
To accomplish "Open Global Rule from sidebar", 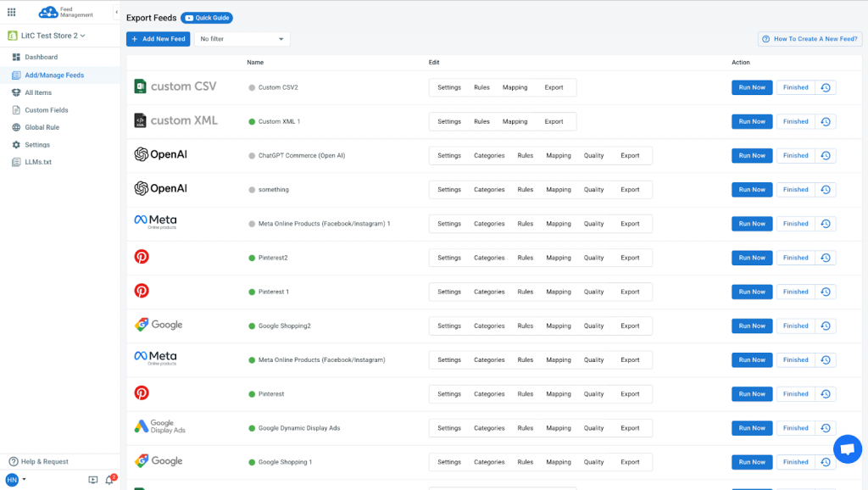I will 42,127.
